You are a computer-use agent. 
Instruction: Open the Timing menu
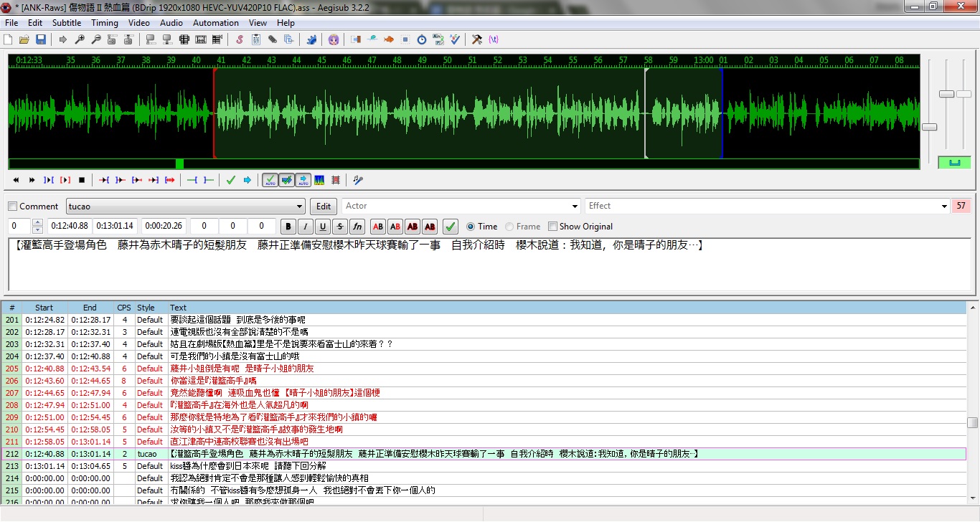point(105,23)
